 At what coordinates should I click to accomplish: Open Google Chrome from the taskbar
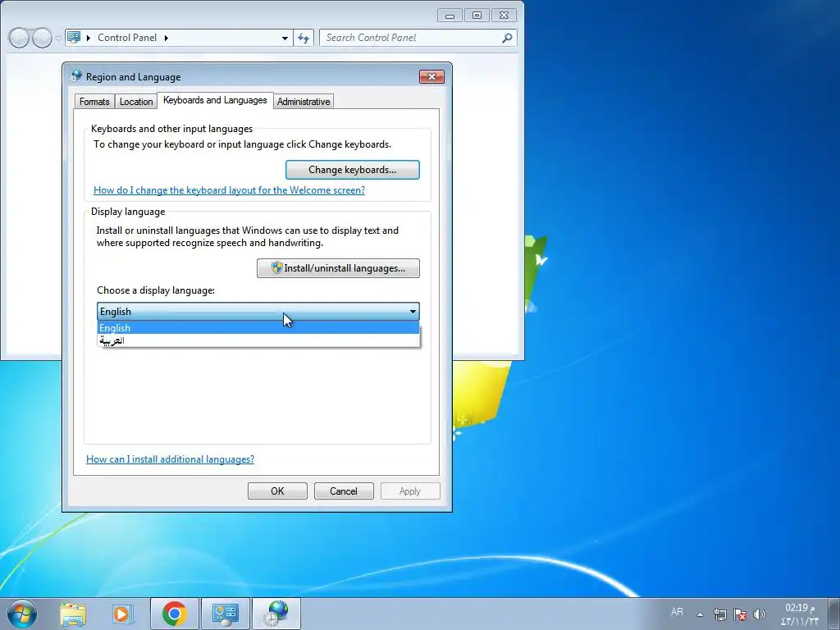pyautogui.click(x=174, y=614)
